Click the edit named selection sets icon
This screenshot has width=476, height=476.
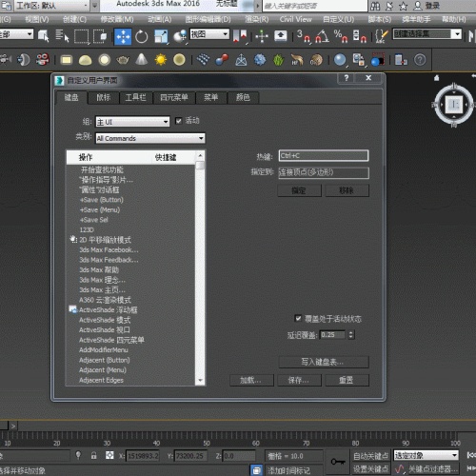(381, 36)
